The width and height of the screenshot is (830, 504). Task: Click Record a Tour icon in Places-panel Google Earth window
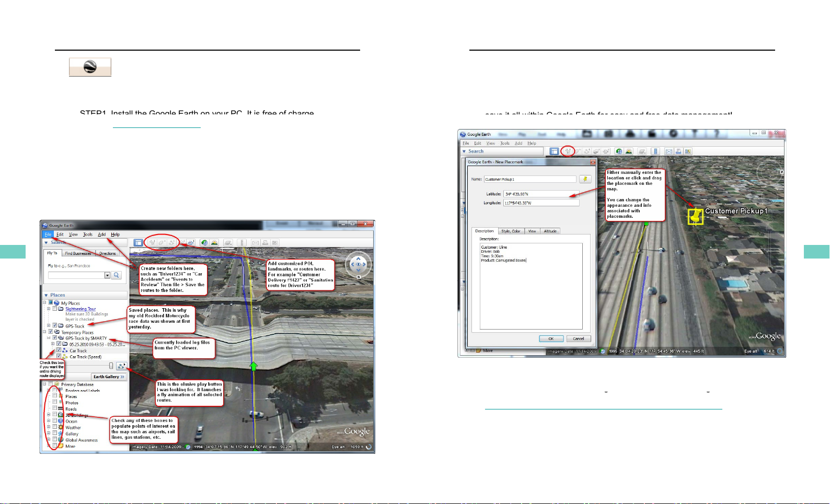pos(191,242)
